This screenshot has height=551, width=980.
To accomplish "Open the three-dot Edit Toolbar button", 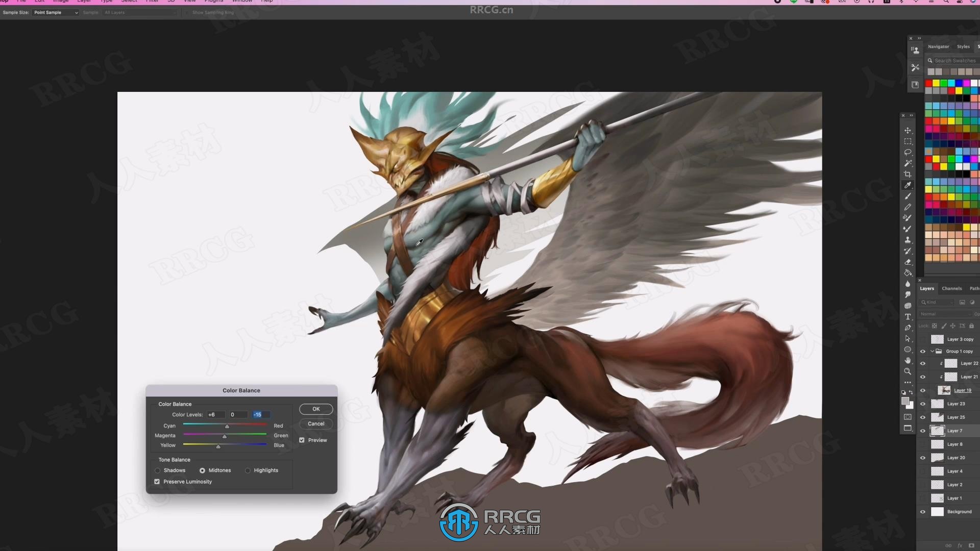I will point(908,382).
